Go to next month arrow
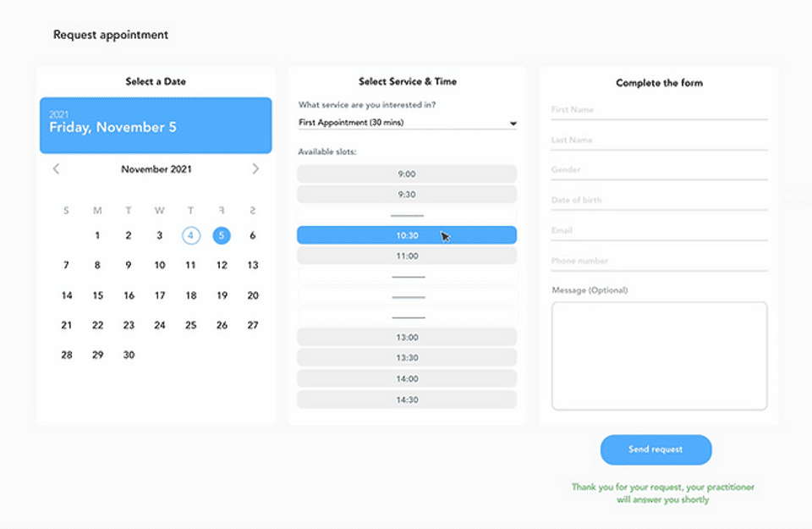This screenshot has width=812, height=529. (255, 169)
